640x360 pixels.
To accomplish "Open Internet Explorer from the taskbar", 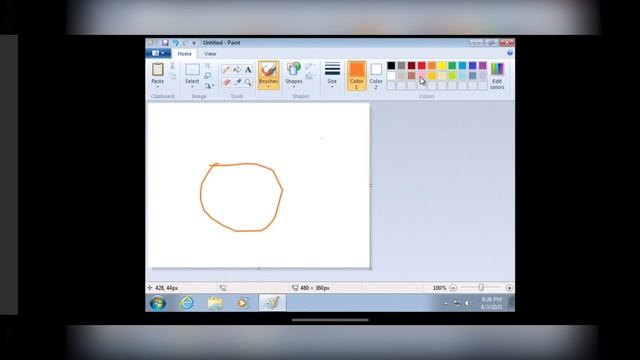I will (x=187, y=303).
